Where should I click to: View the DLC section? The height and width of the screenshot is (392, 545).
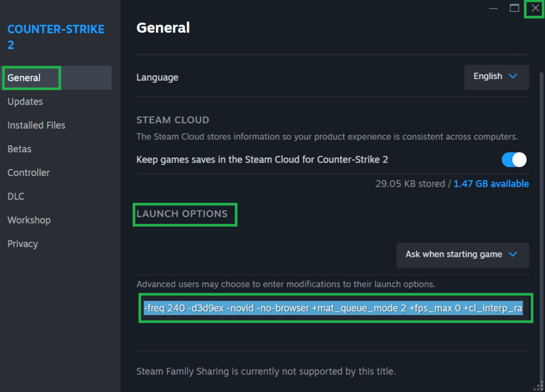pos(16,196)
